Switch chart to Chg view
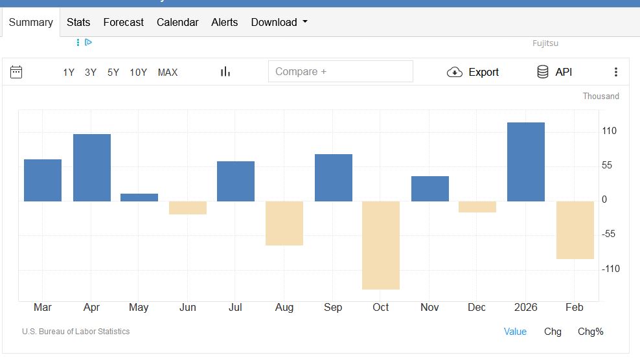 [553, 332]
